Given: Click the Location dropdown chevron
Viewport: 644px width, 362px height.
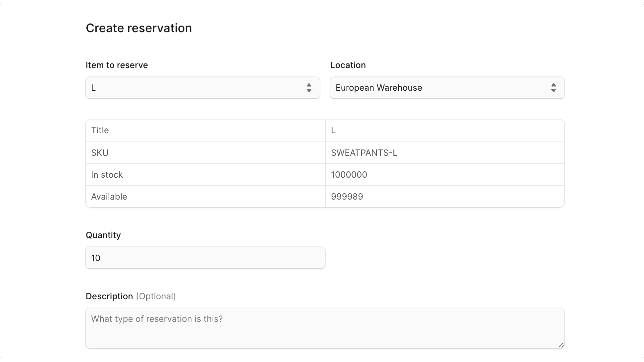Looking at the screenshot, I should click(x=554, y=88).
